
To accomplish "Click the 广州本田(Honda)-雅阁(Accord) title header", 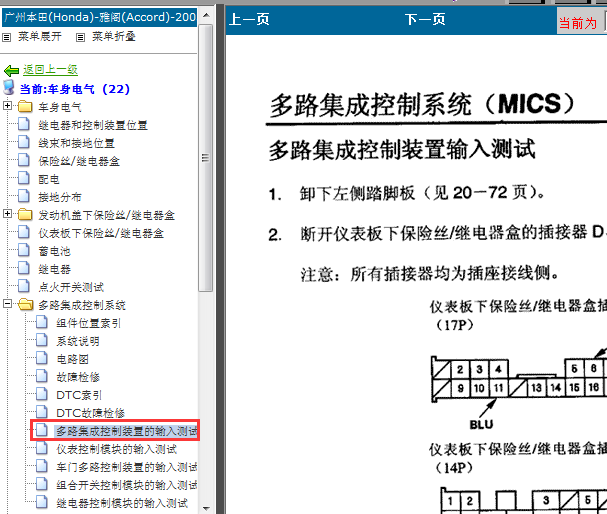I will point(99,17).
